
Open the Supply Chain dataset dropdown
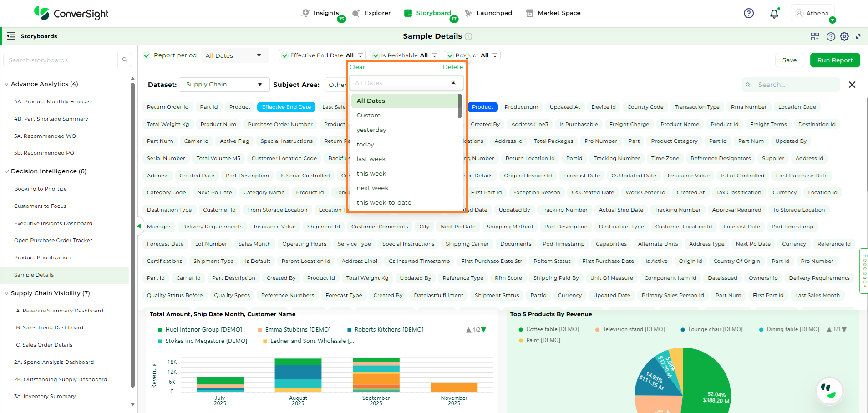click(x=224, y=85)
